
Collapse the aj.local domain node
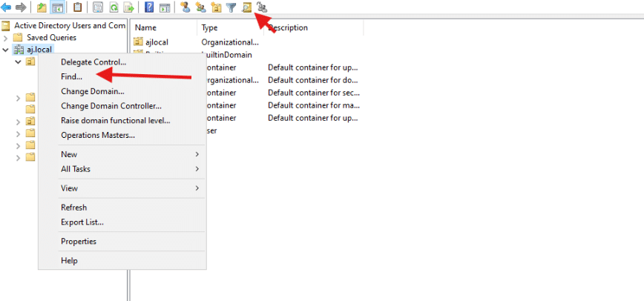(6, 50)
